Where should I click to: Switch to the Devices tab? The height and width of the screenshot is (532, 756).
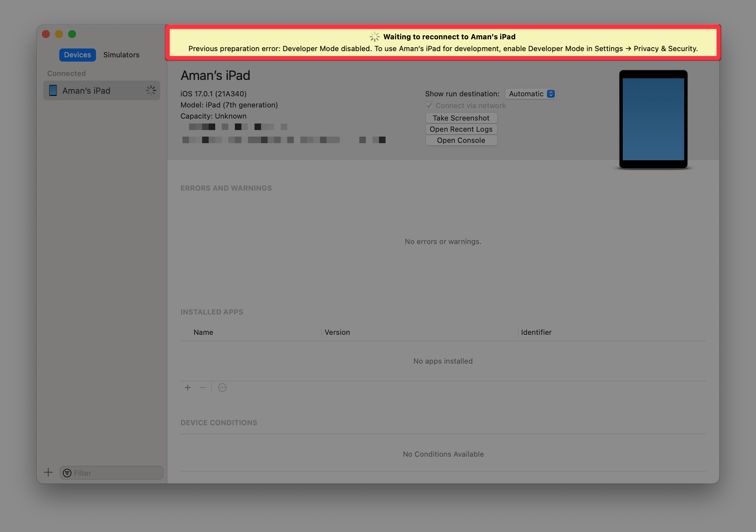pos(77,55)
